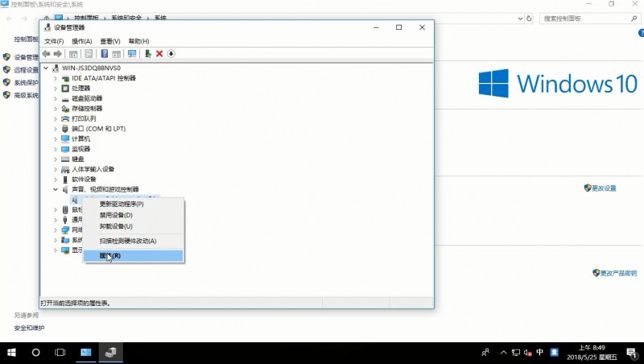Screen dimensions: 644x364
Task: Click the scan for hardware changes monitor icon
Action: pos(132,54)
